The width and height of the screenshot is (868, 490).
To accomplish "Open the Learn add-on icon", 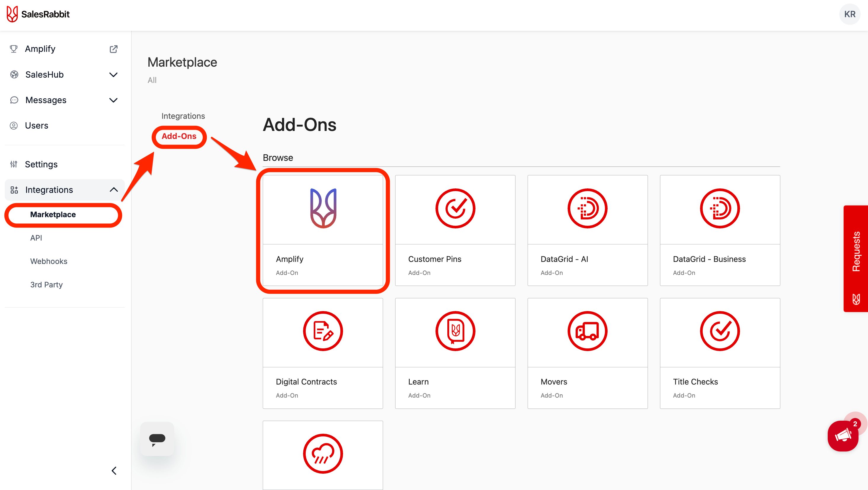I will click(455, 331).
